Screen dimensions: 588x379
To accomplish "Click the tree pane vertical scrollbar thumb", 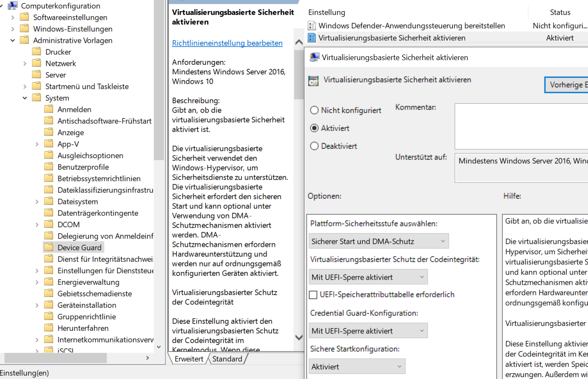I will click(159, 80).
